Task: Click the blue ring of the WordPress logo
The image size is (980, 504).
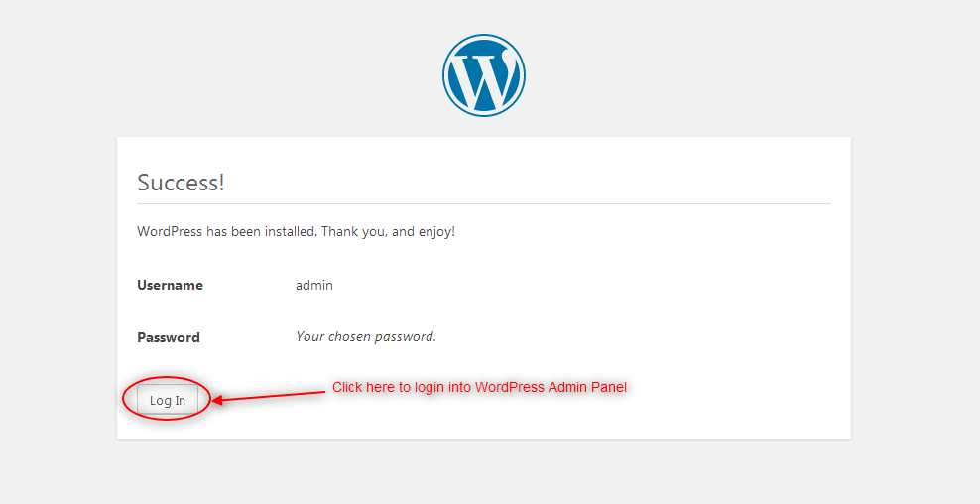Action: pos(484,37)
